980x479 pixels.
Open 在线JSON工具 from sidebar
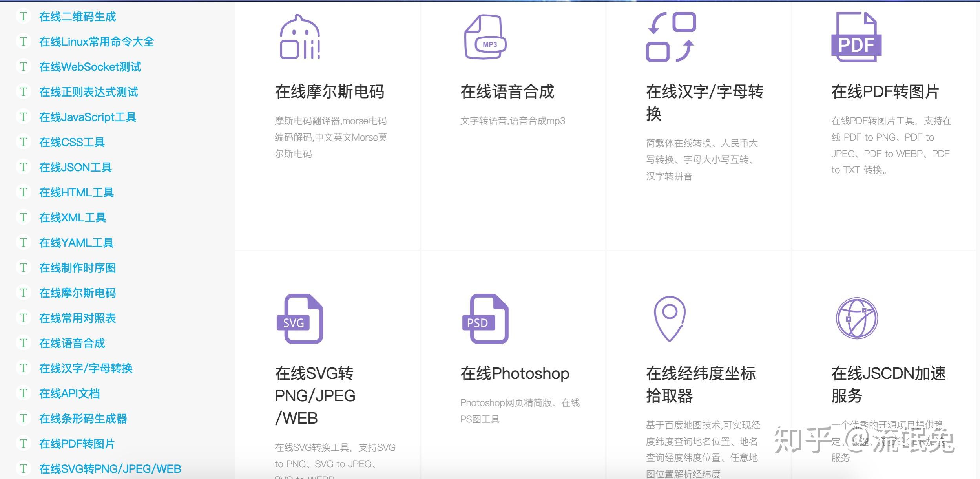(75, 167)
